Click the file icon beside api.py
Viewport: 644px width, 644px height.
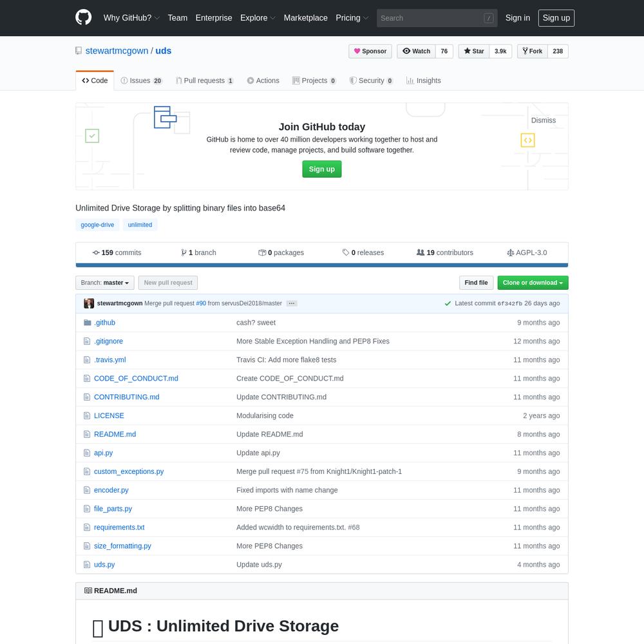[x=87, y=453]
